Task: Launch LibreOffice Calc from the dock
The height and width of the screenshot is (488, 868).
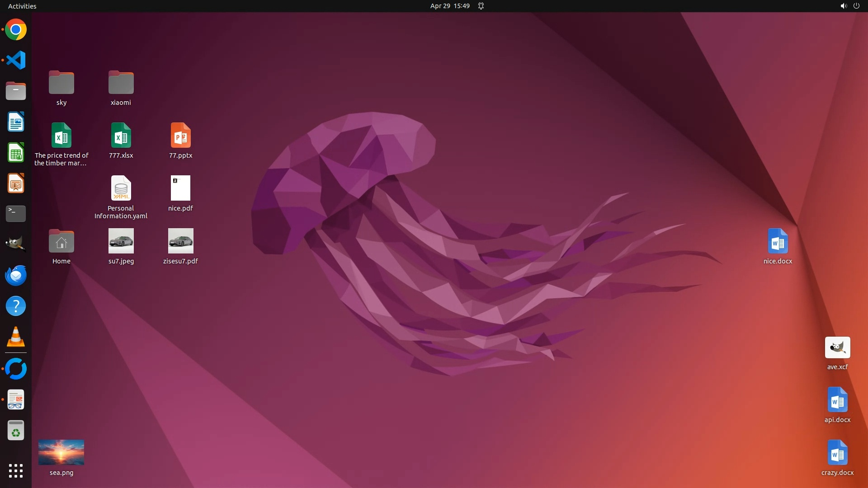Action: coord(16,153)
